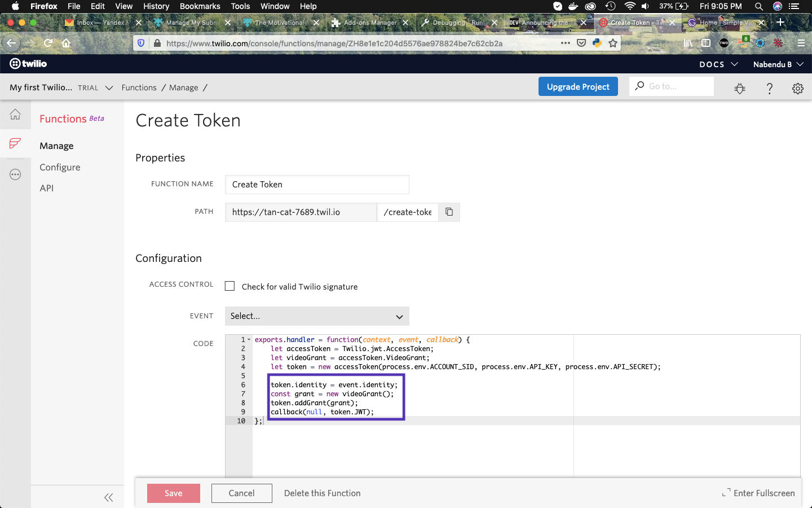Save page to Pocket
812x508 pixels.
(581, 43)
